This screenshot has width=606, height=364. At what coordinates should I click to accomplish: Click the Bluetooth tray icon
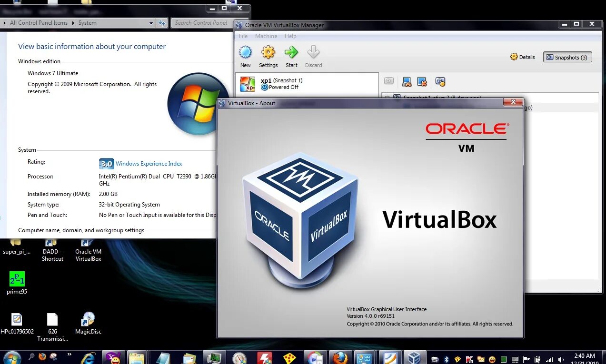[447, 359]
